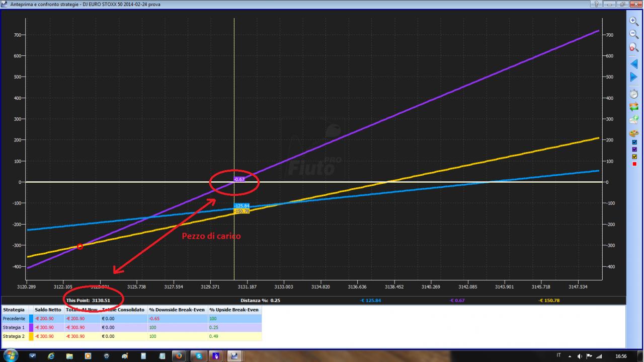Open Skype from the taskbar

[199, 356]
